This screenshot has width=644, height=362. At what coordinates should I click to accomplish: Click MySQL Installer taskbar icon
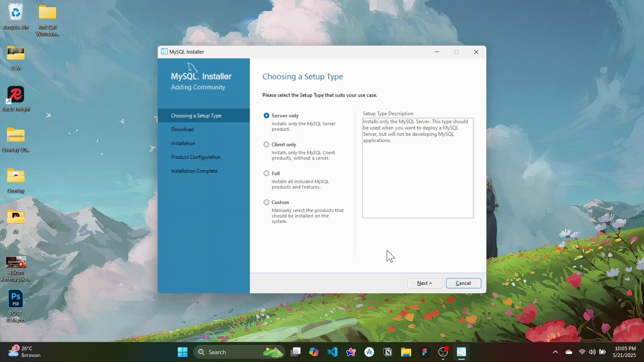462,352
